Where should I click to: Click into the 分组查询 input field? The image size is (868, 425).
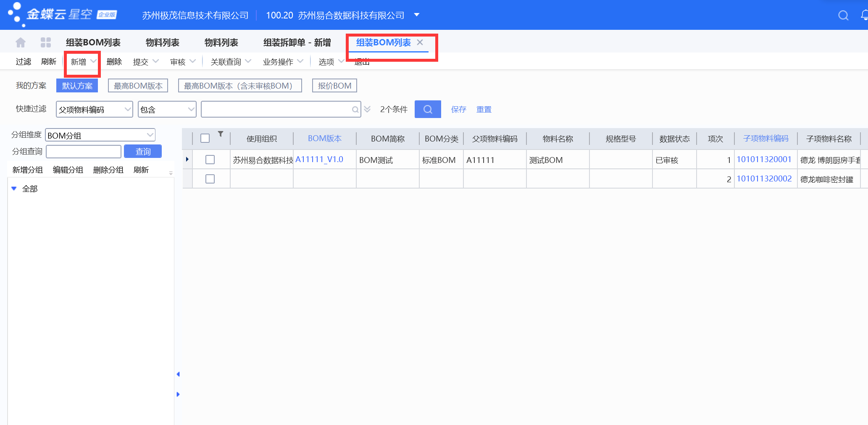click(x=84, y=151)
